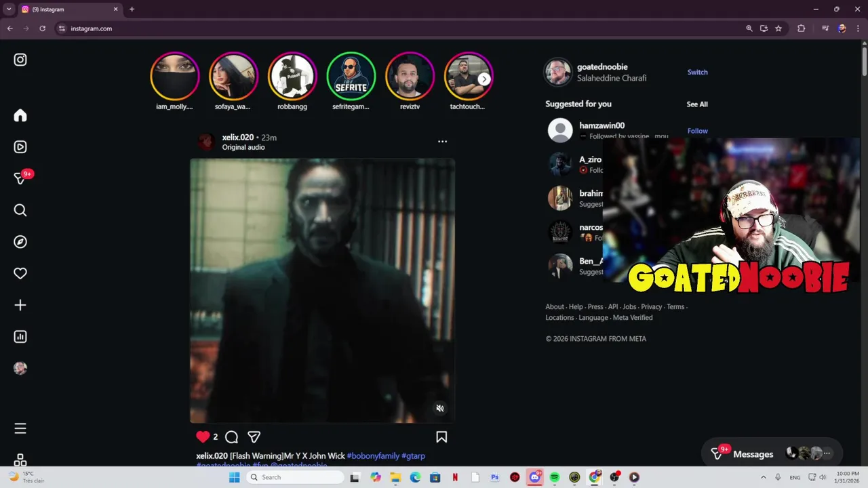Click the Instagram logo in the sidebar

20,60
